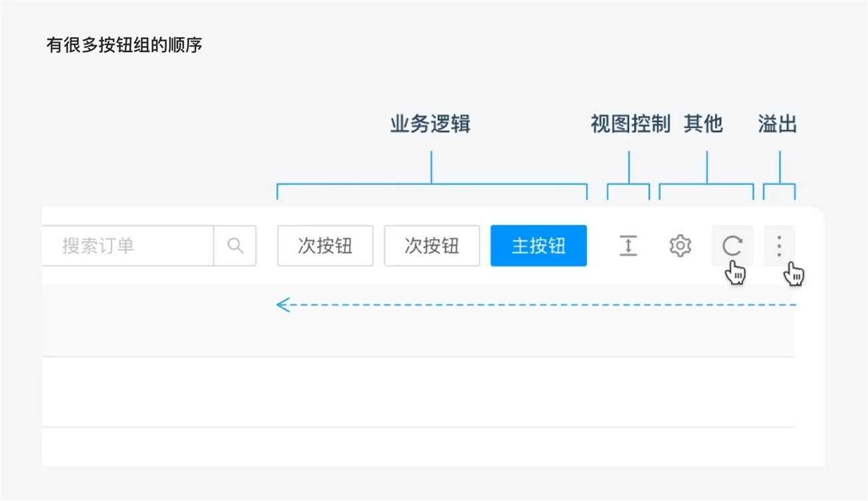Click the blue dashed arrow head
This screenshot has width=868, height=501.
point(283,305)
